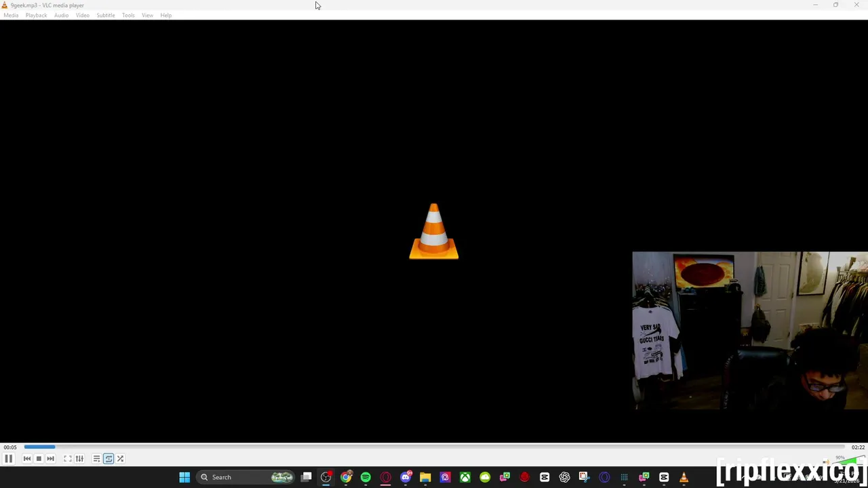This screenshot has width=868, height=488.
Task: Open the Media menu
Action: pos(11,15)
